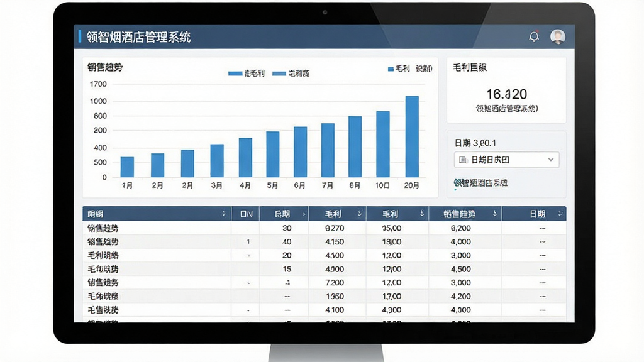
Task: Select the tallest bar labeled 20月
Action: pos(412,136)
